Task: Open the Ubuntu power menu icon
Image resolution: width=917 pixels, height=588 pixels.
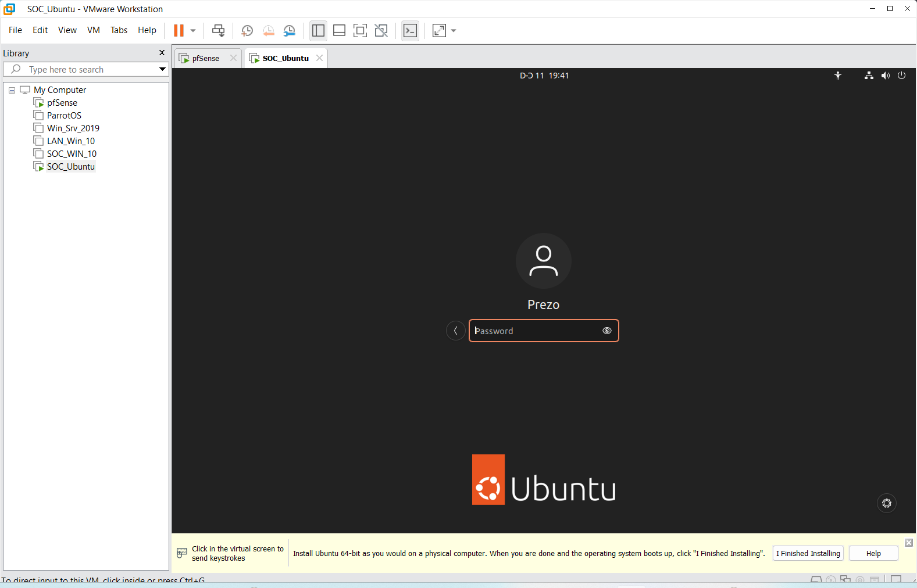Action: click(901, 76)
